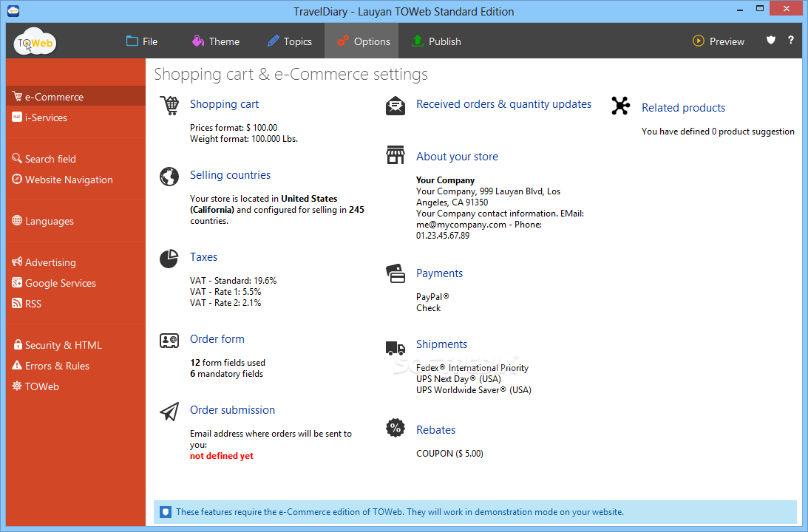Open Search field settings
808x532 pixels.
[x=75, y=159]
